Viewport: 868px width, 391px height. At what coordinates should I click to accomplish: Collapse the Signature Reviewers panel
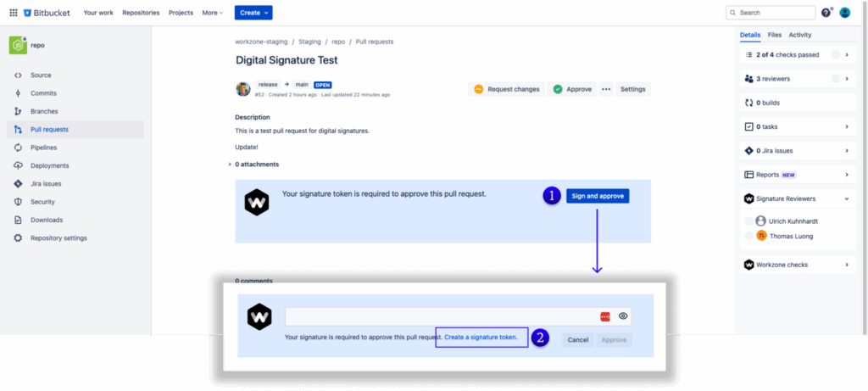click(846, 198)
